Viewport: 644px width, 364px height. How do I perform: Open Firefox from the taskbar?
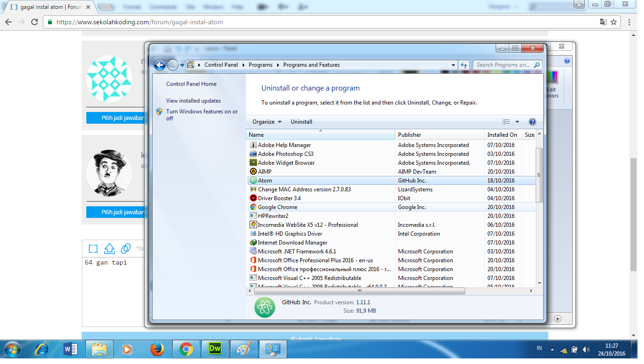coord(158,349)
